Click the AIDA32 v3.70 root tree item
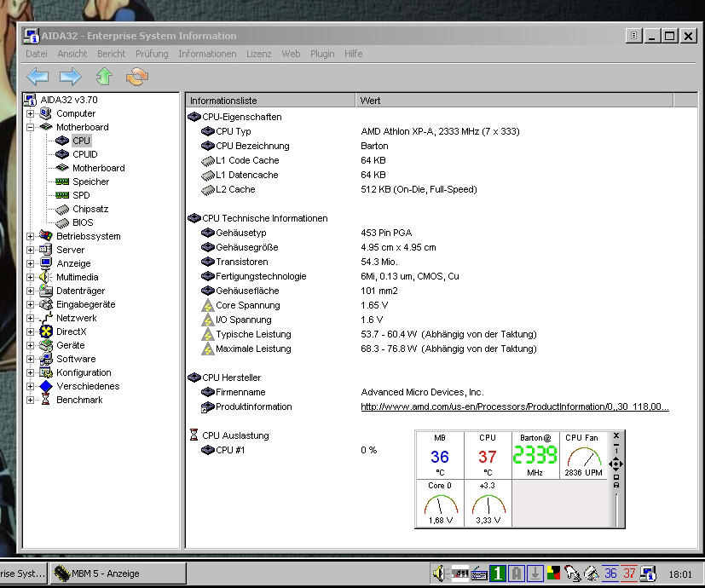This screenshot has width=705, height=588. 69,100
